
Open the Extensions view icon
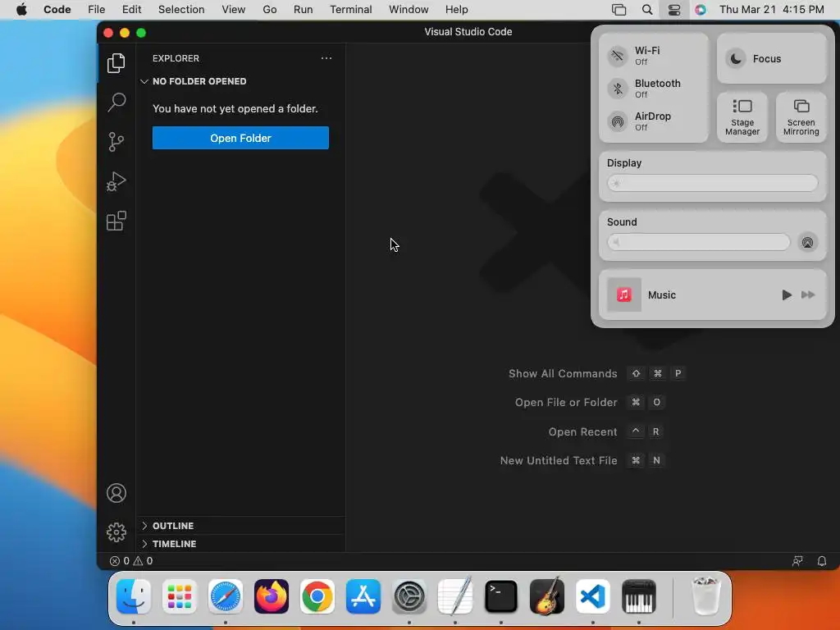pyautogui.click(x=116, y=221)
